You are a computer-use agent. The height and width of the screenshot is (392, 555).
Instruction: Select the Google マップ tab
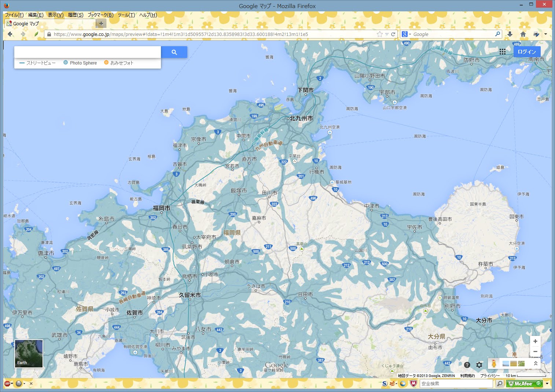50,23
